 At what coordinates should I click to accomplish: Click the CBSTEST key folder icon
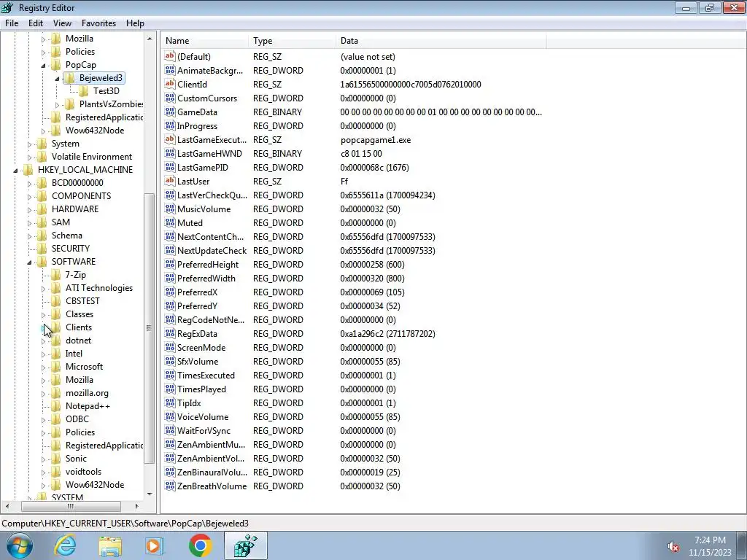(55, 301)
